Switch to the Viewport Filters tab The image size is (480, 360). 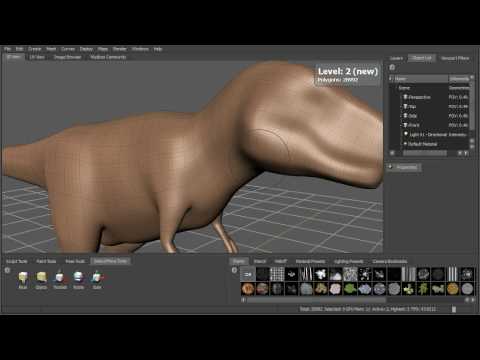coord(455,58)
